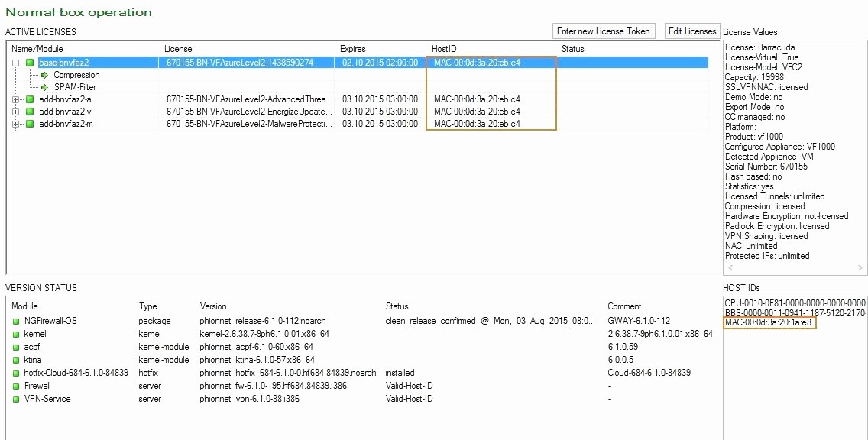This screenshot has height=440, width=868.
Task: Sort licenses by the Expires column header
Action: tap(352, 49)
